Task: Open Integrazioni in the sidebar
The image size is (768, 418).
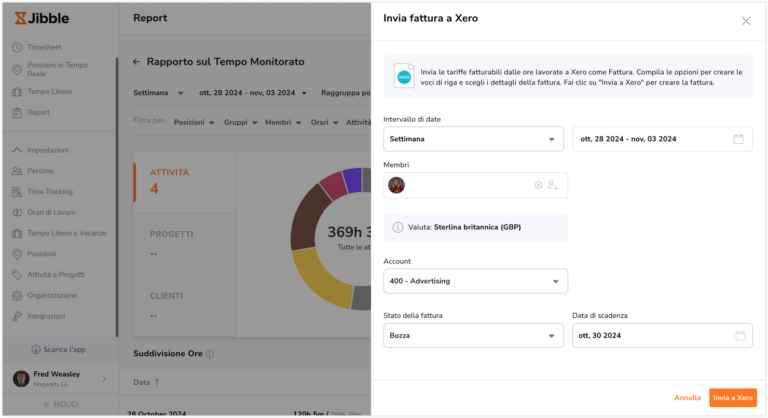Action: (x=47, y=317)
